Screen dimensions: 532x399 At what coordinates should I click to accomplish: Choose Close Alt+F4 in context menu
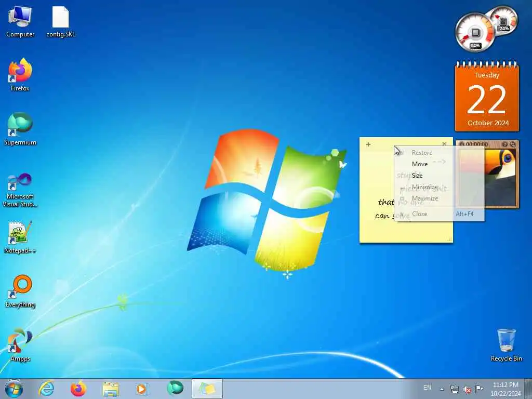(x=439, y=214)
